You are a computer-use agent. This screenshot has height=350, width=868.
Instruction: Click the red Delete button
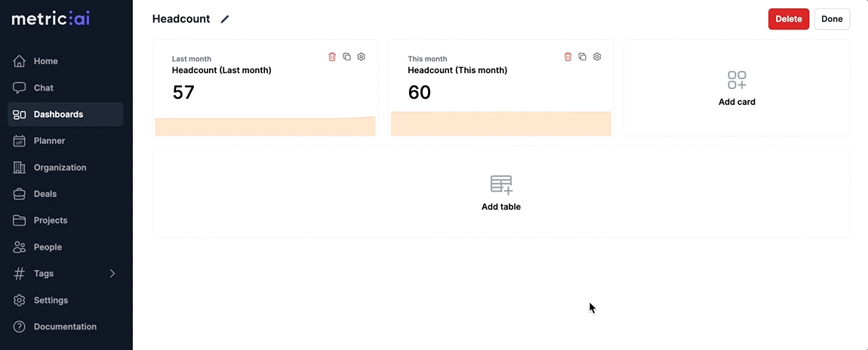[788, 19]
